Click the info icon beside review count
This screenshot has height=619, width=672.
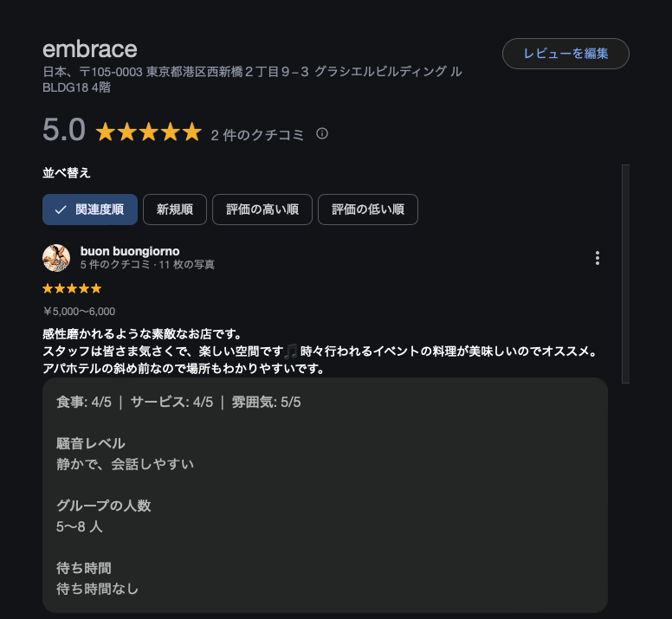[322, 134]
